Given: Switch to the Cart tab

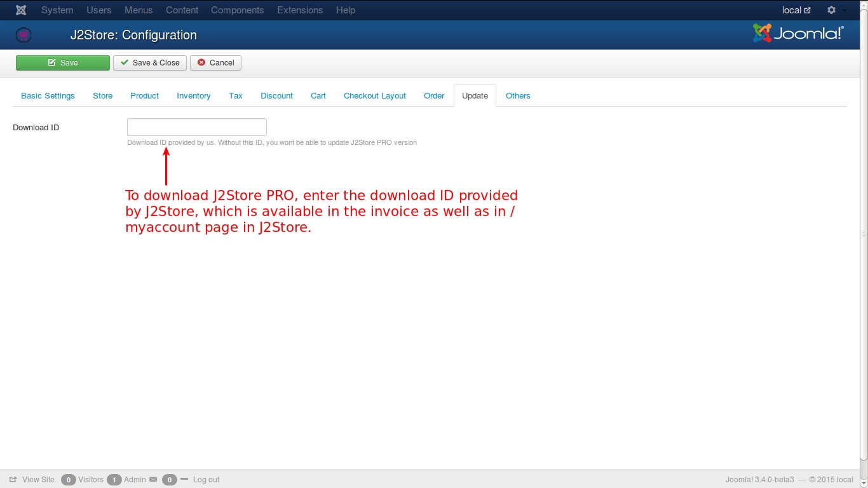Looking at the screenshot, I should point(318,96).
